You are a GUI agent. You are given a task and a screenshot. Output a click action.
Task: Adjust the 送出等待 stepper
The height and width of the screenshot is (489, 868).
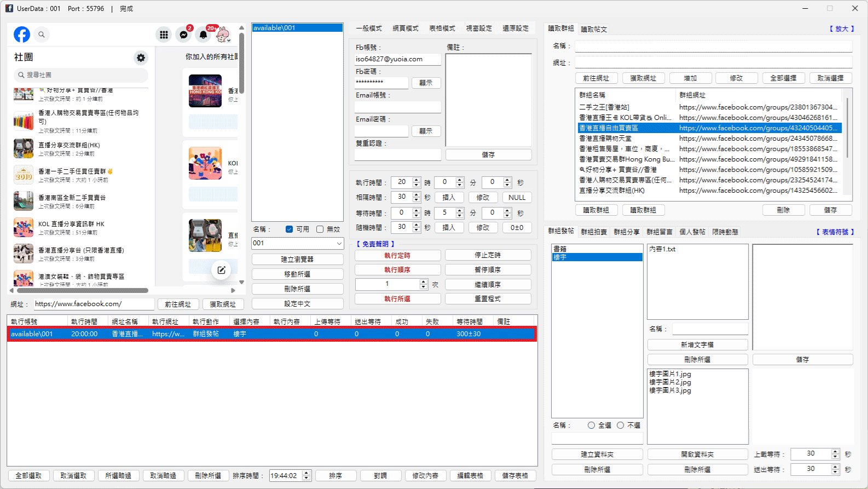tap(835, 469)
